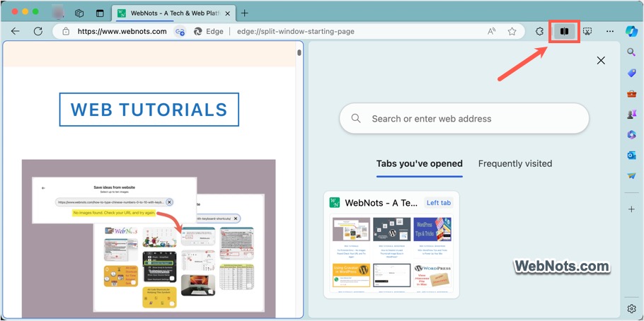
Task: Open a new tab with plus icon
Action: pyautogui.click(x=244, y=13)
